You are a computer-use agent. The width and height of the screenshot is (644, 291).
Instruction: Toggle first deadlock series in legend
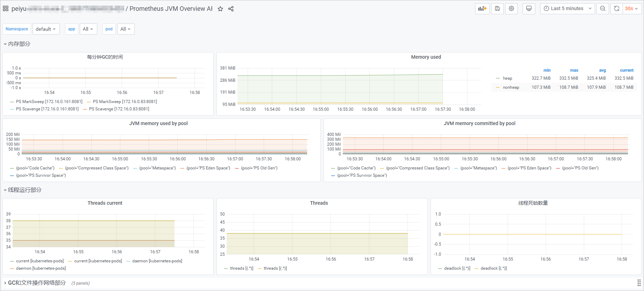(457, 268)
